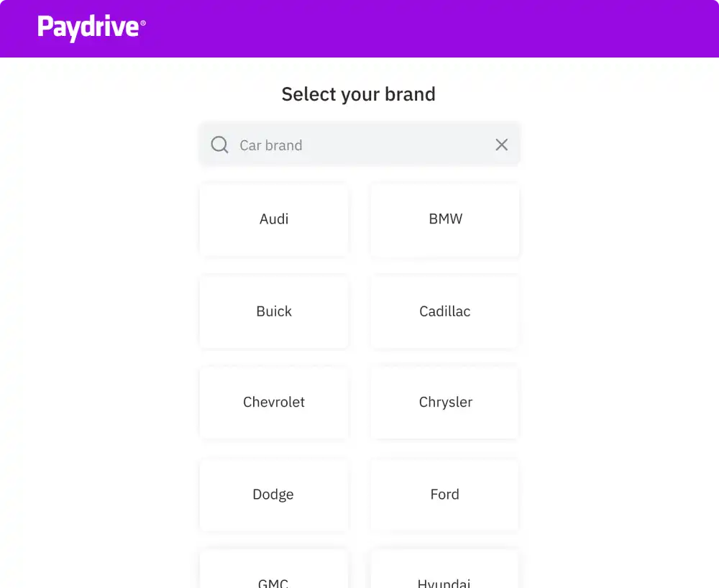Click the Ford label text
This screenshot has height=588, width=719.
(445, 495)
